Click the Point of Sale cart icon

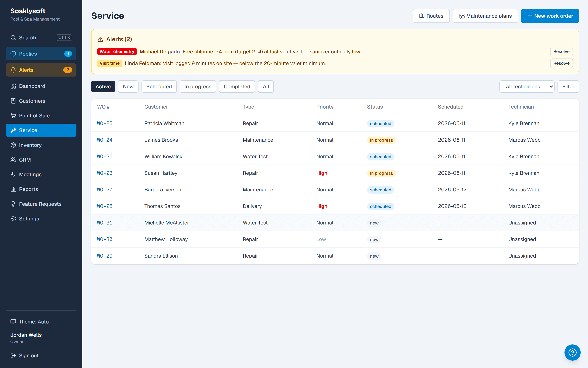13,116
